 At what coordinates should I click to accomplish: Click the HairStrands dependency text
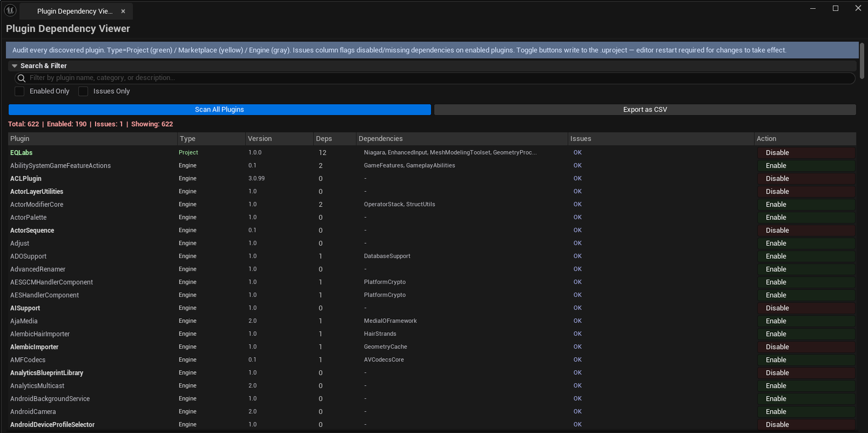point(380,334)
